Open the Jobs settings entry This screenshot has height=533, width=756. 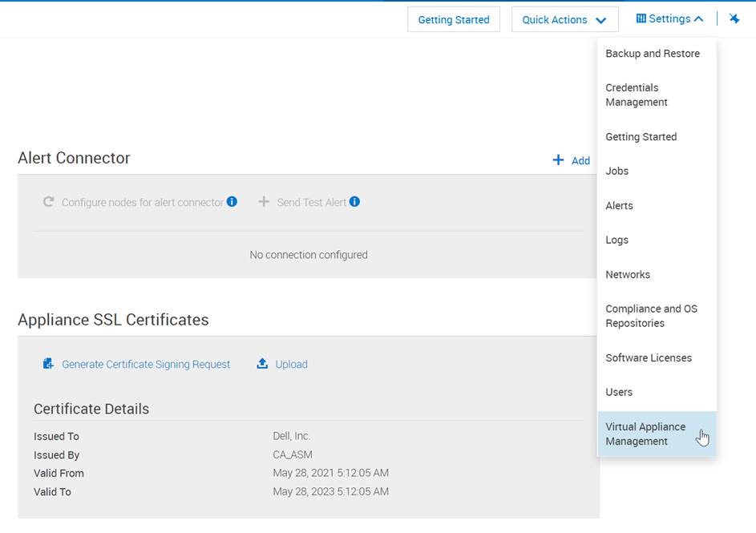point(617,171)
